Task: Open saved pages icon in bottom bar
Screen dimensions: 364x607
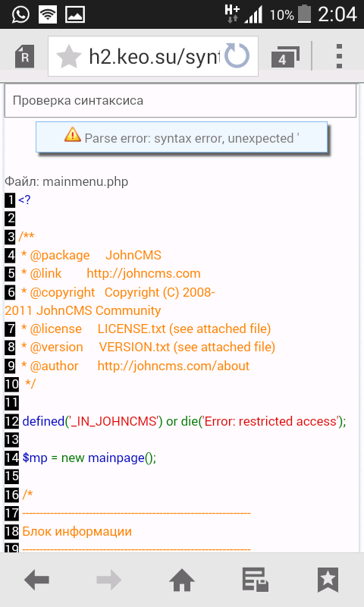Action: [x=255, y=580]
